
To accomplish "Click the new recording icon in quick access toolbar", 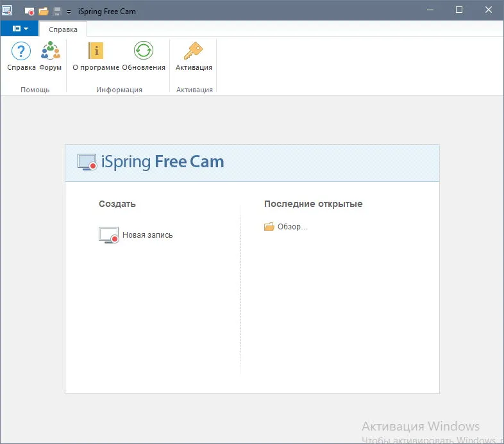I will pos(29,12).
